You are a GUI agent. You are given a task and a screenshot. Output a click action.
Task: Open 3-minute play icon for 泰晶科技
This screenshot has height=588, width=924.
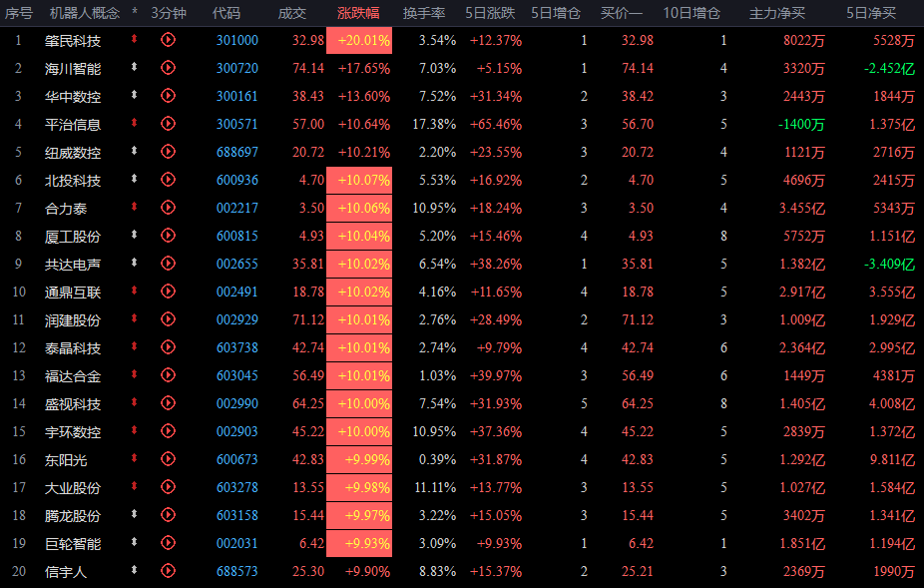point(168,347)
